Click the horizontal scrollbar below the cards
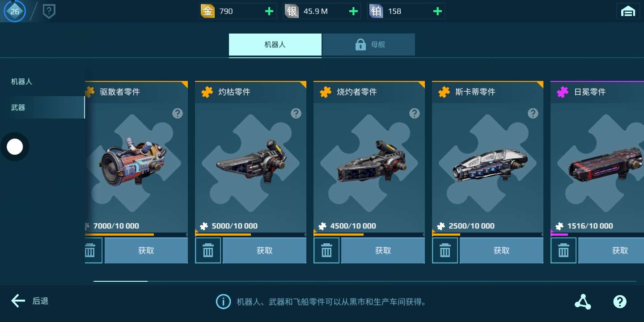This screenshot has height=322, width=644. (365, 281)
